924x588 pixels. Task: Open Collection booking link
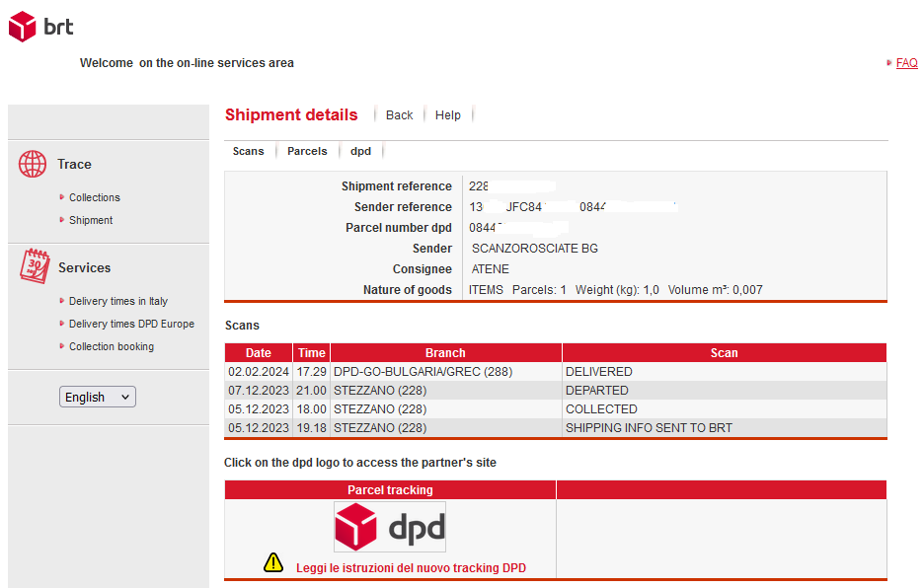(x=112, y=346)
